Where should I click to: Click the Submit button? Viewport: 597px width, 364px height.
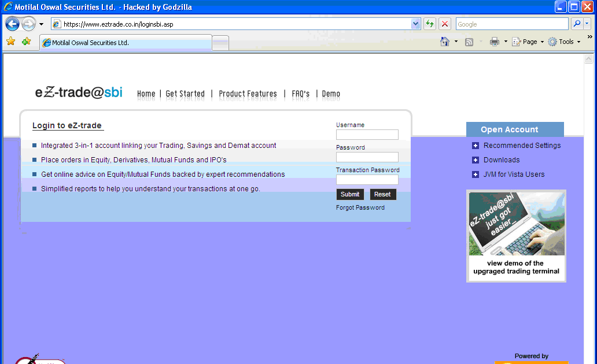coord(350,194)
